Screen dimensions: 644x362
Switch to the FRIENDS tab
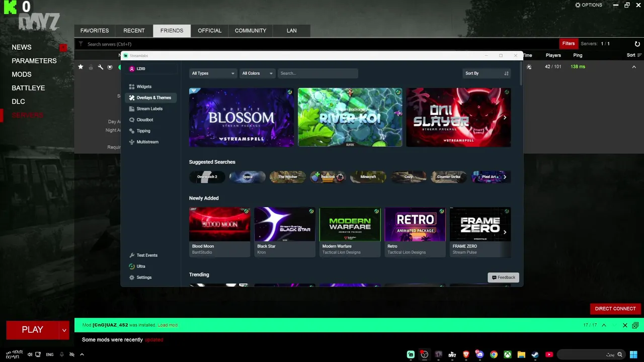point(172,31)
